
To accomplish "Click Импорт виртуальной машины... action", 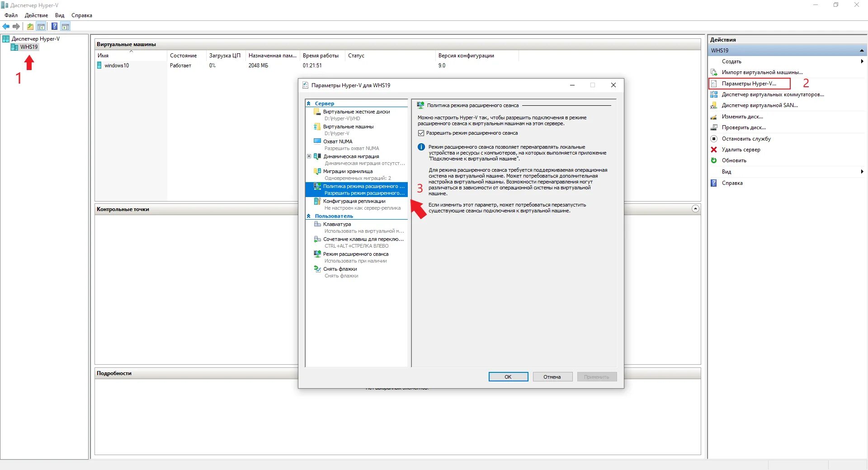I will pos(762,72).
